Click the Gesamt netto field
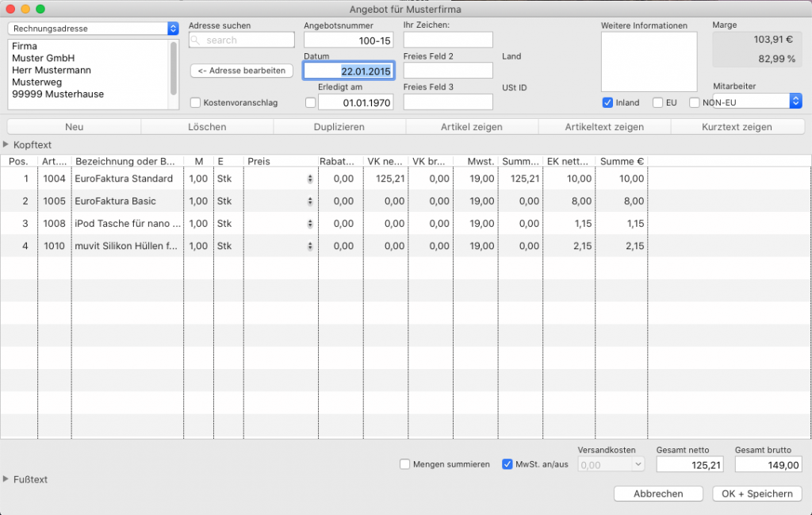 point(690,465)
